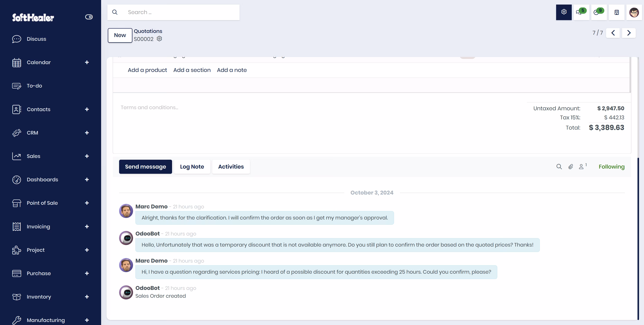Click the 'Sales Order created' message text
The image size is (644, 325).
161,296
